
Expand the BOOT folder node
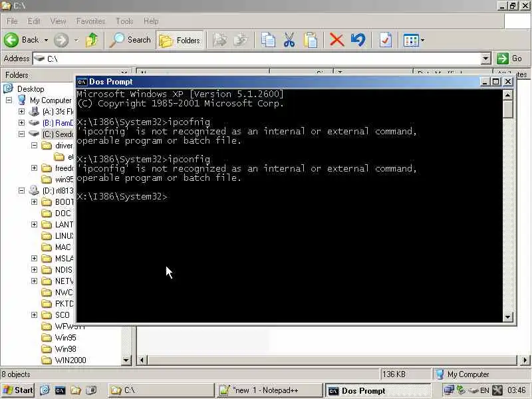(x=35, y=202)
